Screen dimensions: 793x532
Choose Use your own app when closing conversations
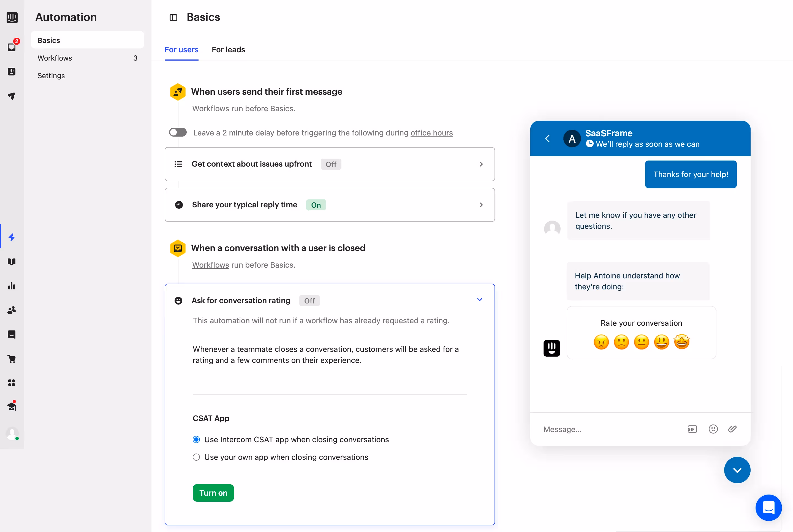click(x=196, y=457)
